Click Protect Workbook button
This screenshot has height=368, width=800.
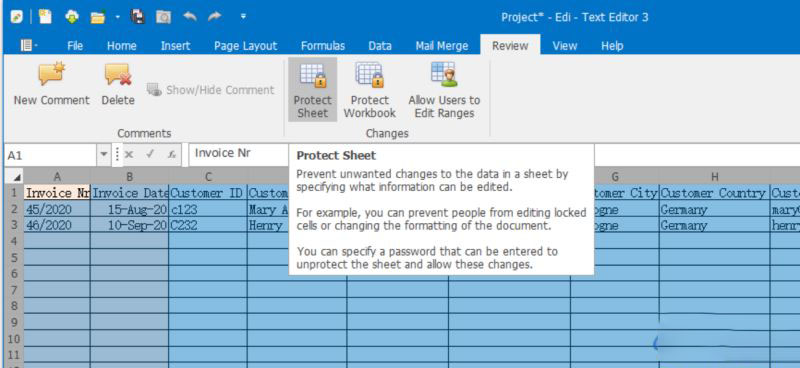point(370,90)
